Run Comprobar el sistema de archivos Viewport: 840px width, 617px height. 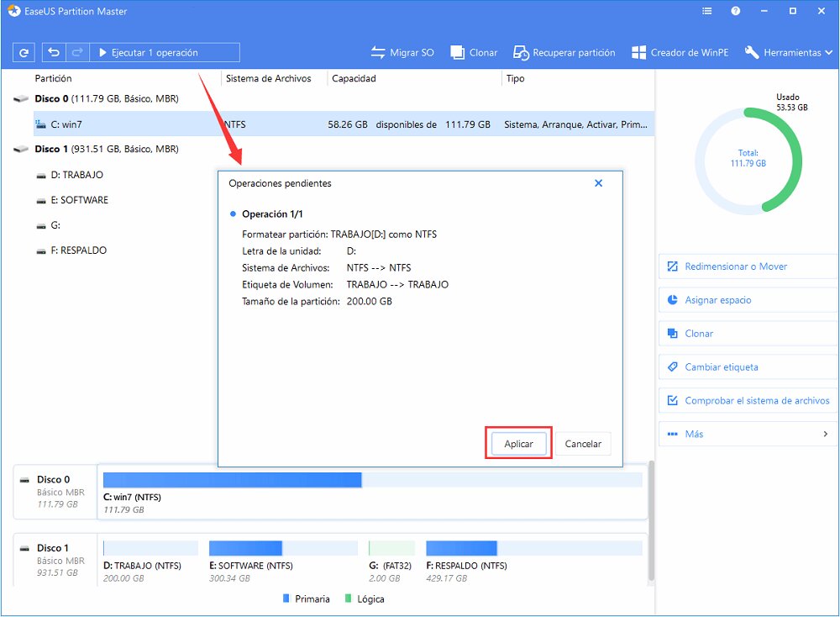748,400
